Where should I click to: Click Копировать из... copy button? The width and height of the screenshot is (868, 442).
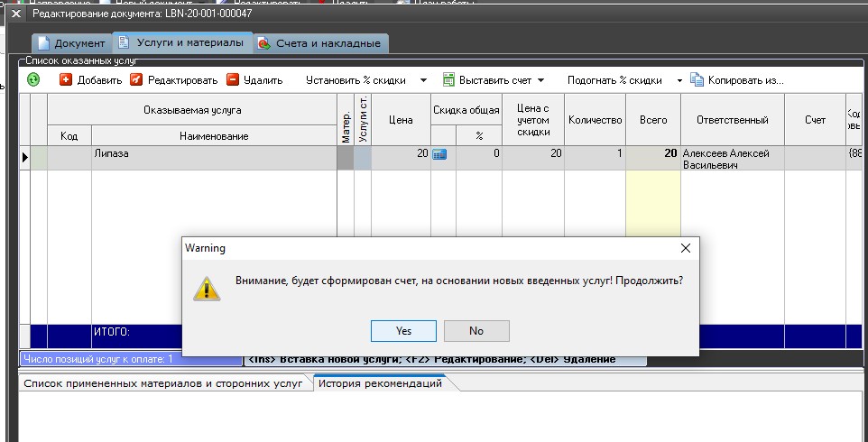pyautogui.click(x=737, y=80)
